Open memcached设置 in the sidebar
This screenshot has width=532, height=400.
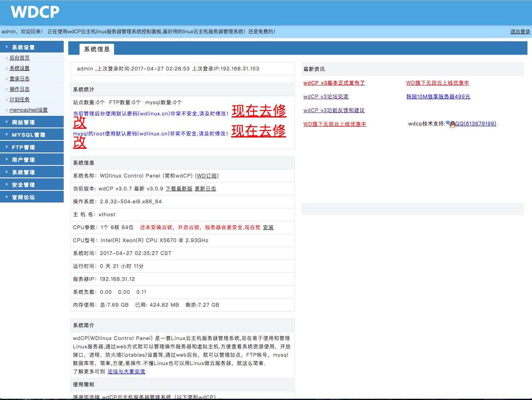point(28,110)
